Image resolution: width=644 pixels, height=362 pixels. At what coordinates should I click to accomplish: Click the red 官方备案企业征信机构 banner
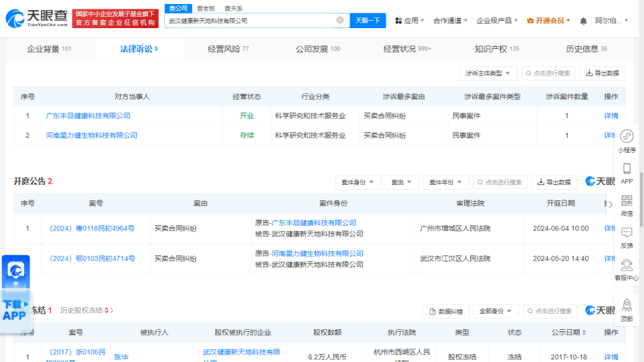tap(115, 19)
